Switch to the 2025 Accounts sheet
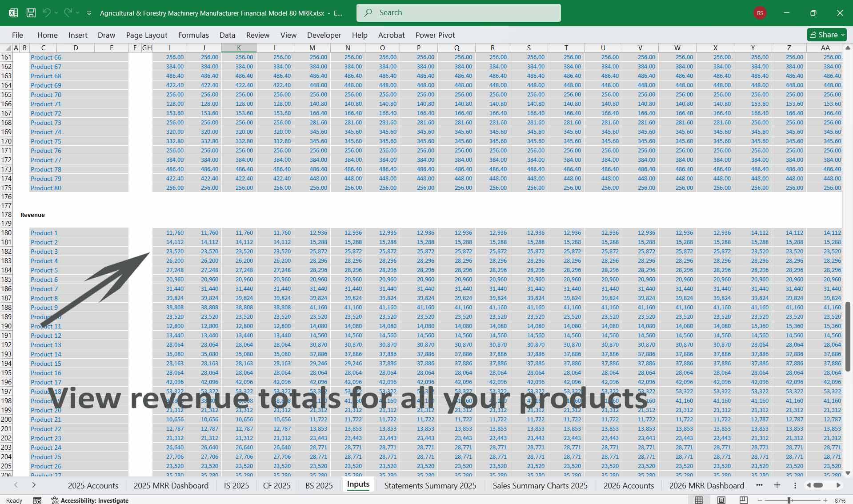The width and height of the screenshot is (853, 504). pos(93,485)
